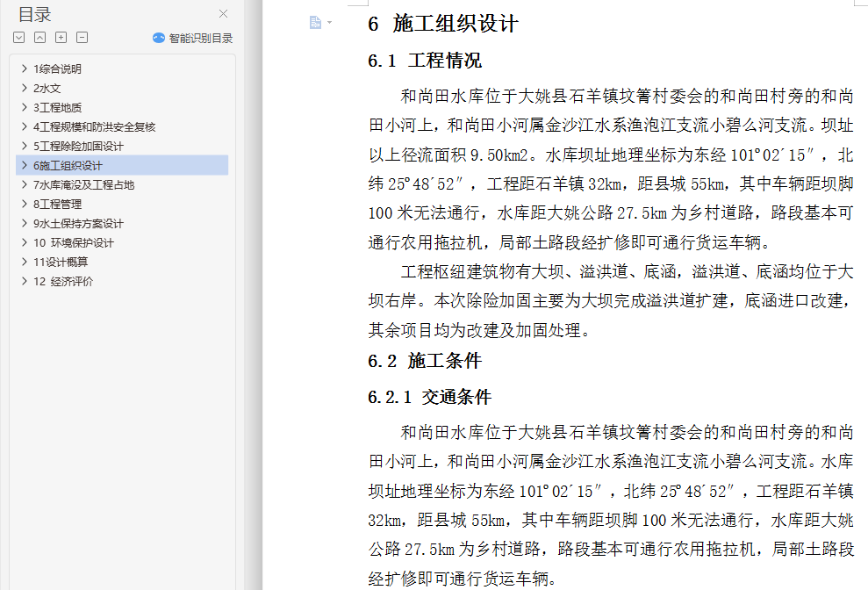Select 11设计概算 outline entry
This screenshot has height=590, width=868.
pyautogui.click(x=61, y=262)
